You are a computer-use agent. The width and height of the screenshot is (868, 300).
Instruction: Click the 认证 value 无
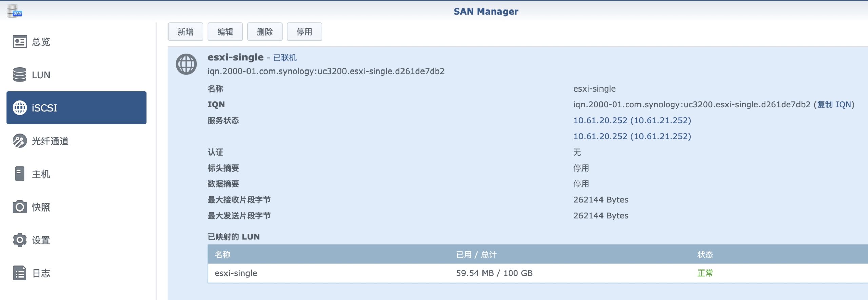tap(577, 152)
